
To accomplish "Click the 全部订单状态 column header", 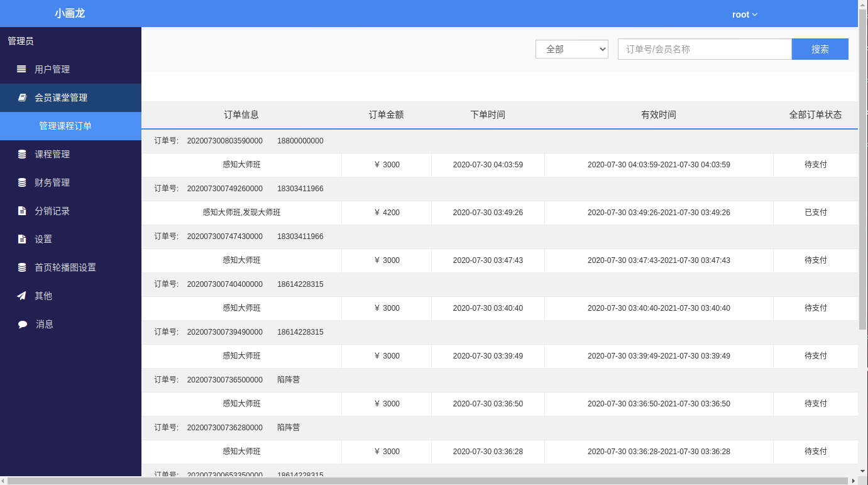I will (x=815, y=115).
